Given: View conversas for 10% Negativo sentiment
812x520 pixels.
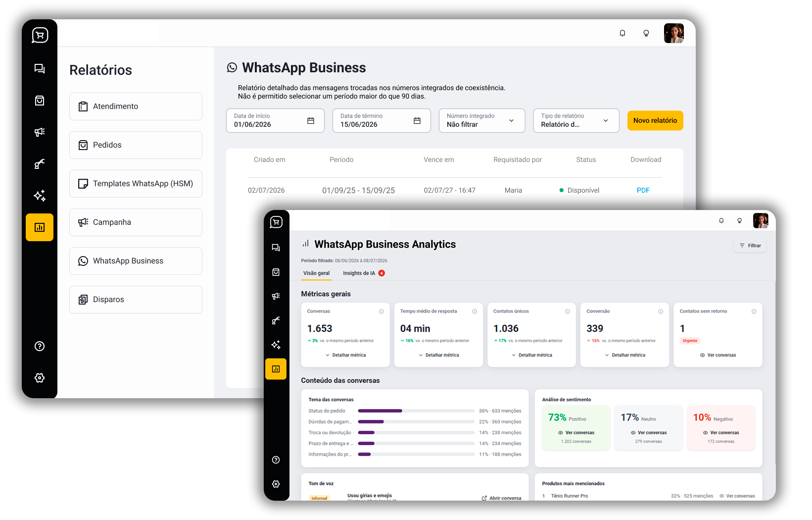Looking at the screenshot, I should pos(721,433).
